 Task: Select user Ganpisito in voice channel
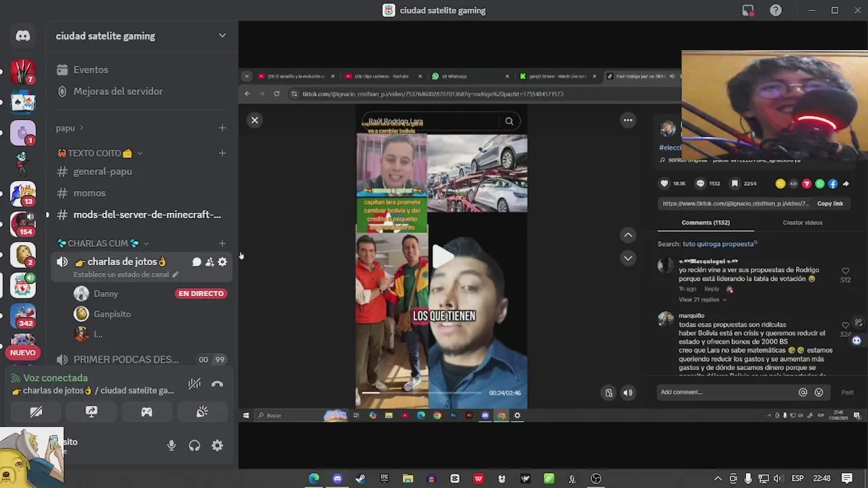coord(112,314)
